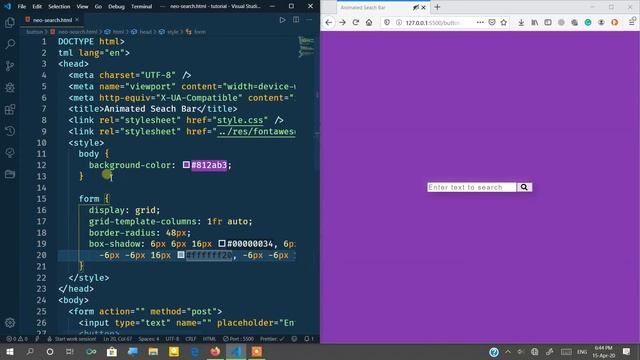Click the html breadcrumb item
The height and width of the screenshot is (360, 640).
118,32
